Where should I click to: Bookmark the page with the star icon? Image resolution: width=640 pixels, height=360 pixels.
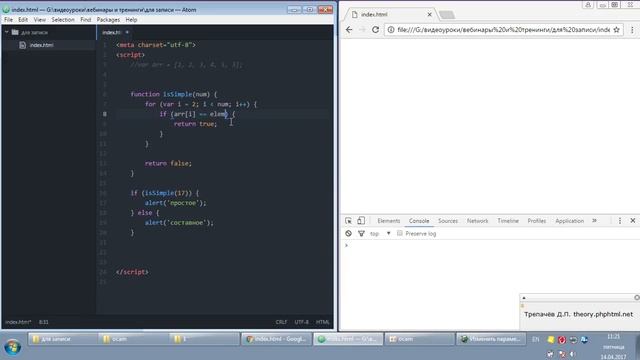[x=616, y=29]
